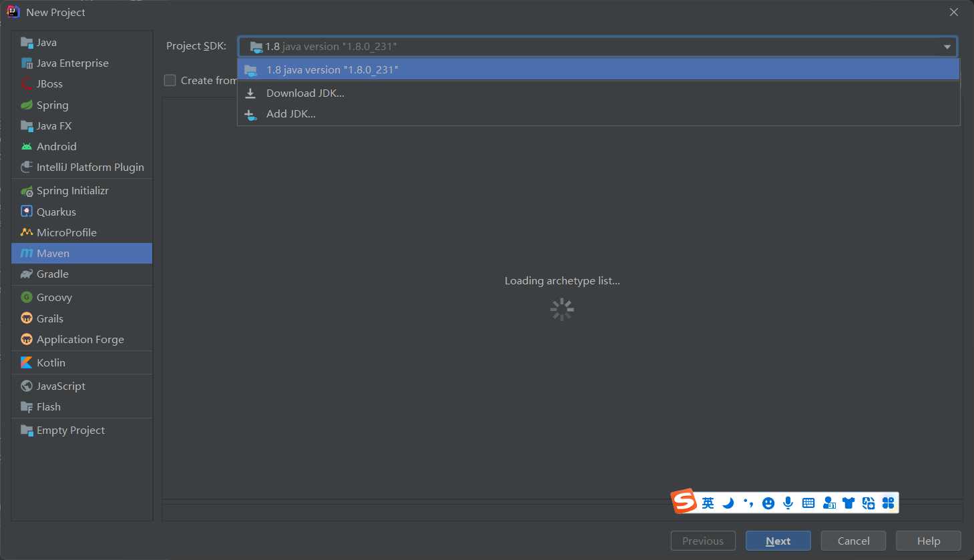Open Help for New Project
The image size is (974, 560).
[928, 541]
